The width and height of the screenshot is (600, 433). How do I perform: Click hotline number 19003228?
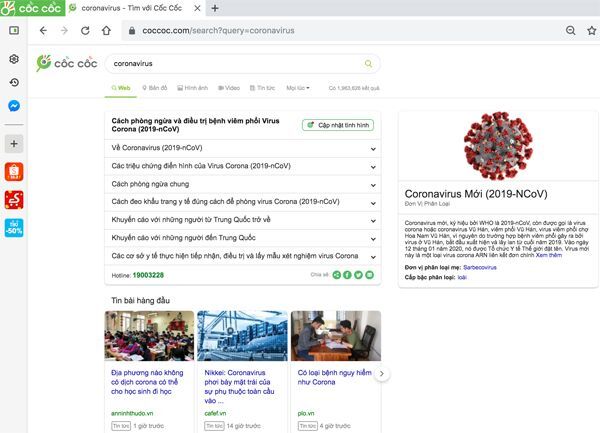click(x=148, y=275)
